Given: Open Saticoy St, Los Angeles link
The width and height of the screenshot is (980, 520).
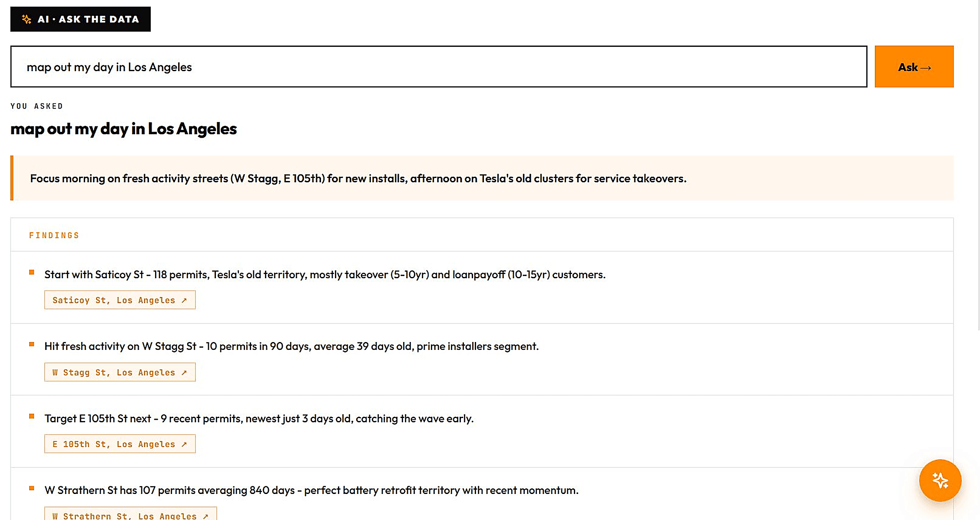Looking at the screenshot, I should pos(120,300).
